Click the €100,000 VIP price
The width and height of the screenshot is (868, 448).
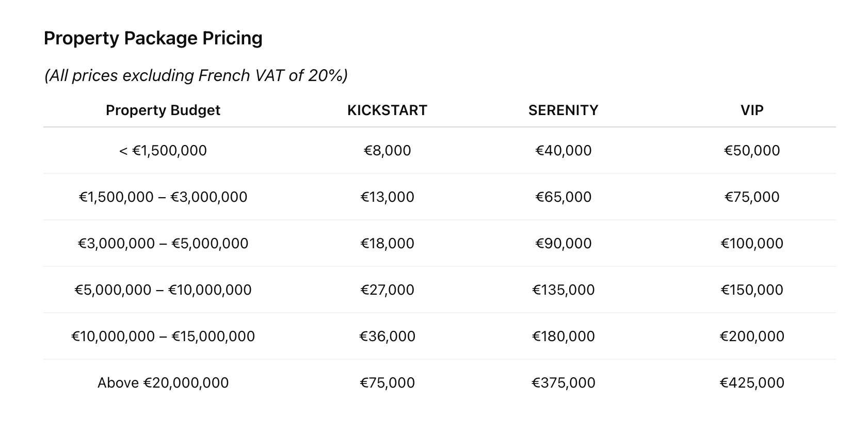752,243
